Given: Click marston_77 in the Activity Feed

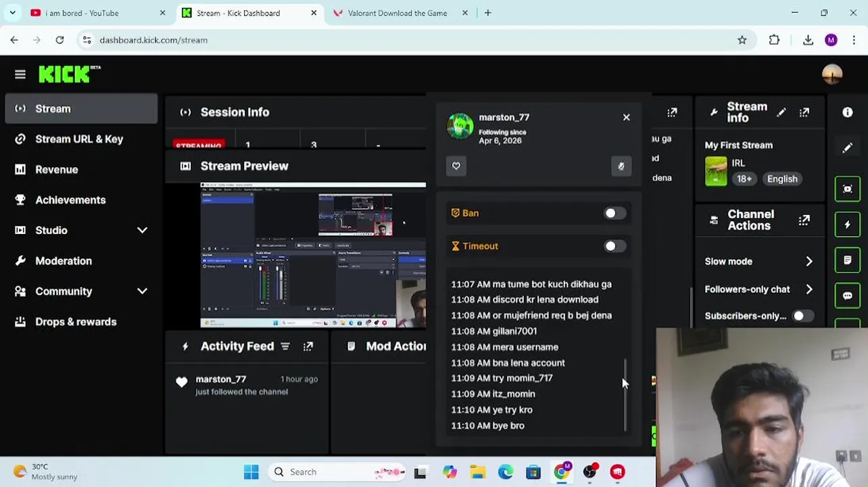Looking at the screenshot, I should tap(221, 379).
